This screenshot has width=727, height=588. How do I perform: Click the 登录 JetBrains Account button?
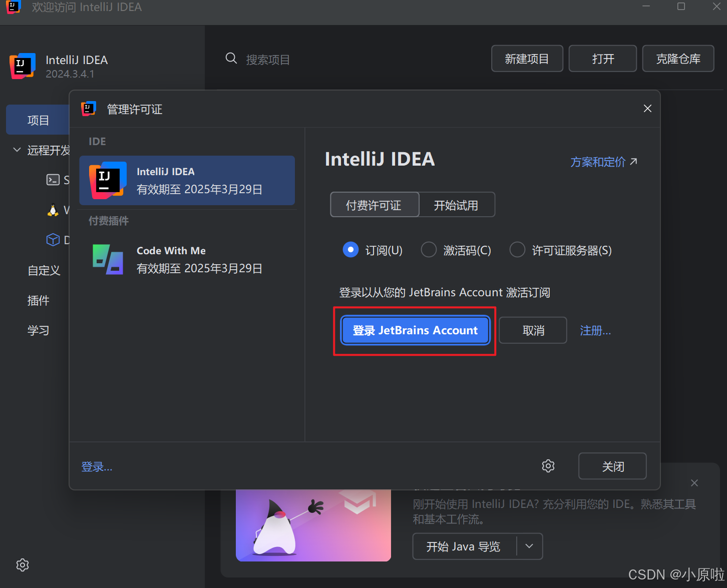click(415, 330)
